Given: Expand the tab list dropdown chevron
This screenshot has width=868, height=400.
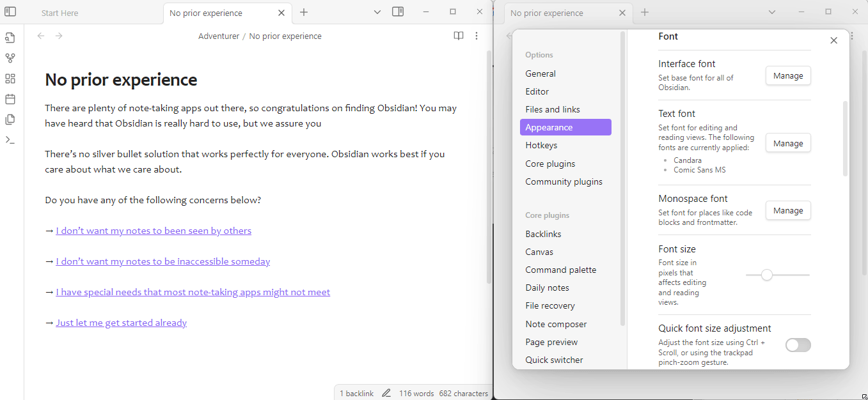Looking at the screenshot, I should coord(377,12).
